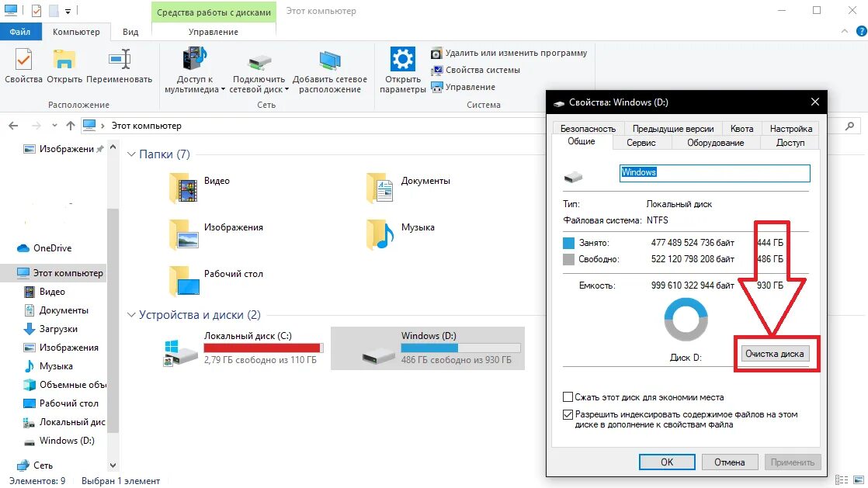This screenshot has height=488, width=868.
Task: Select Windows (D:) in navigation tree
Action: click(59, 441)
